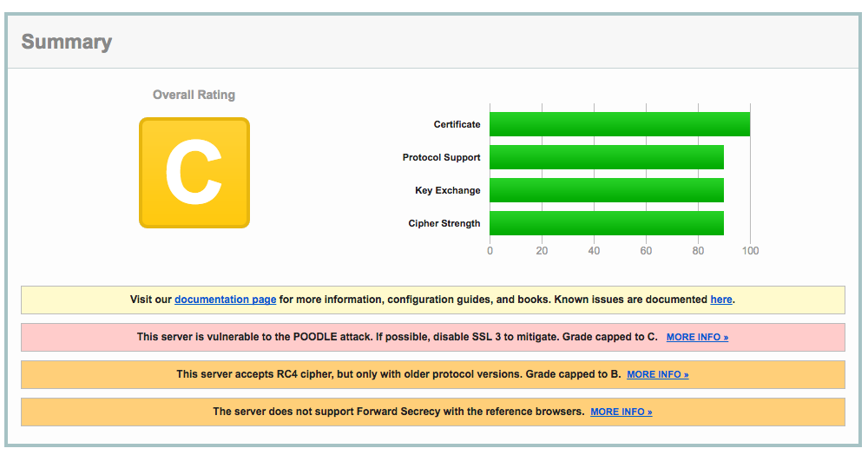
Task: Click the Certificate chart label
Action: click(457, 124)
